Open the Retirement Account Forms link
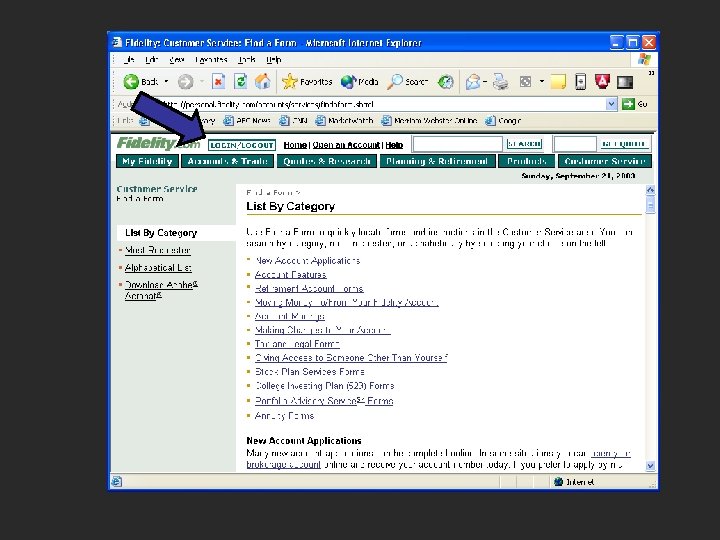Image resolution: width=720 pixels, height=540 pixels. point(309,289)
